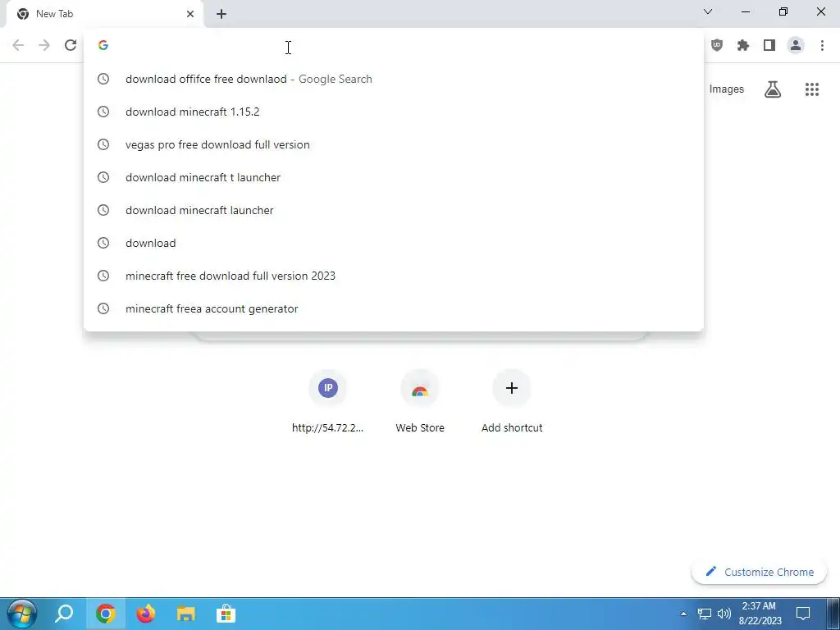Screen dimensions: 840x630
Task: Select 'download minecraft t launcher' suggestion
Action: point(394,177)
